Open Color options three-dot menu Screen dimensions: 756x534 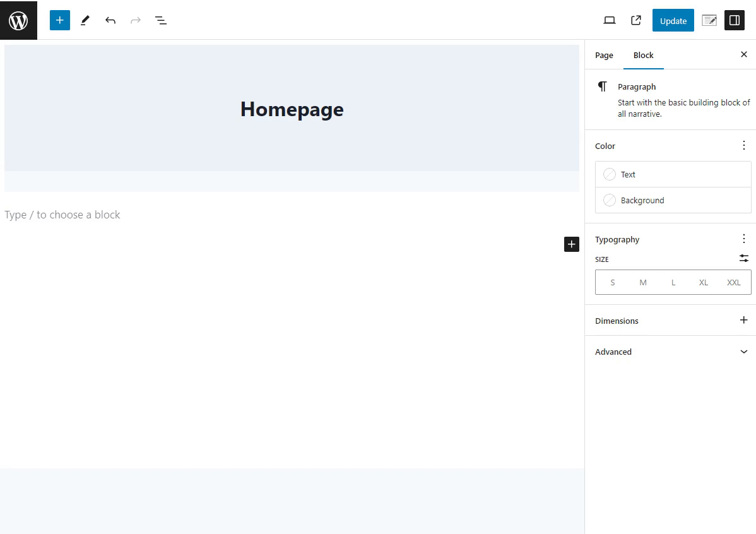pyautogui.click(x=744, y=146)
